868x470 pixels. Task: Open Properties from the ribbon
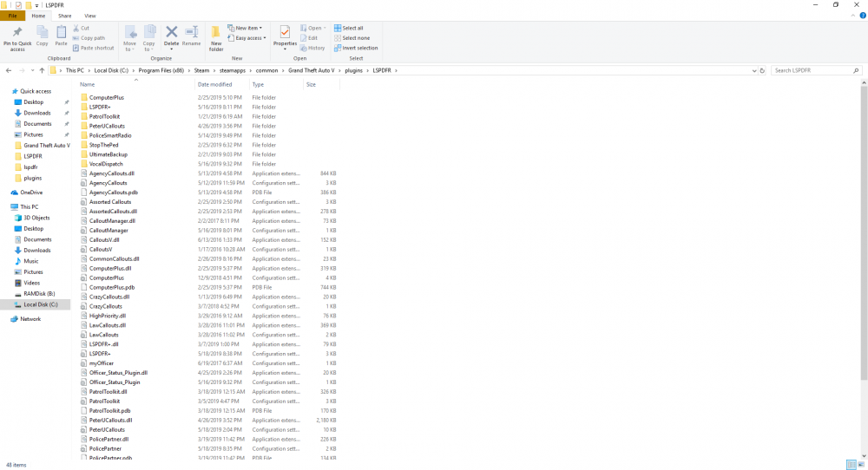pyautogui.click(x=285, y=36)
